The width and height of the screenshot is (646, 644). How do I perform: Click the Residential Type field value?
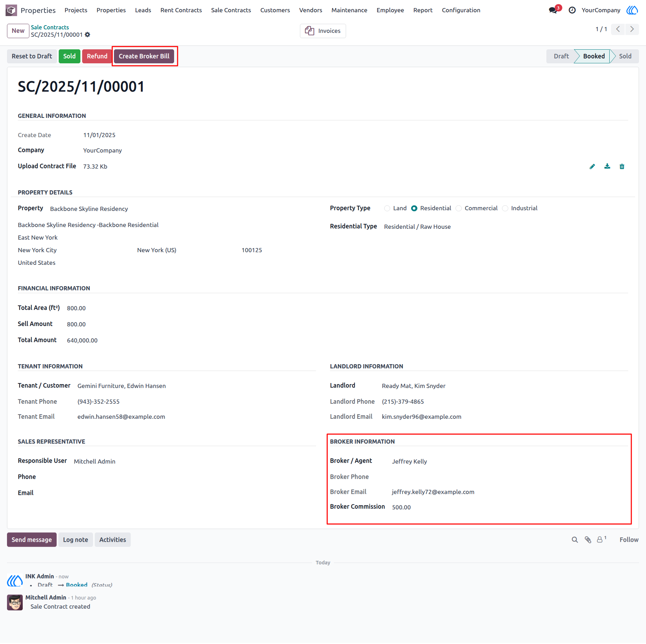click(417, 227)
